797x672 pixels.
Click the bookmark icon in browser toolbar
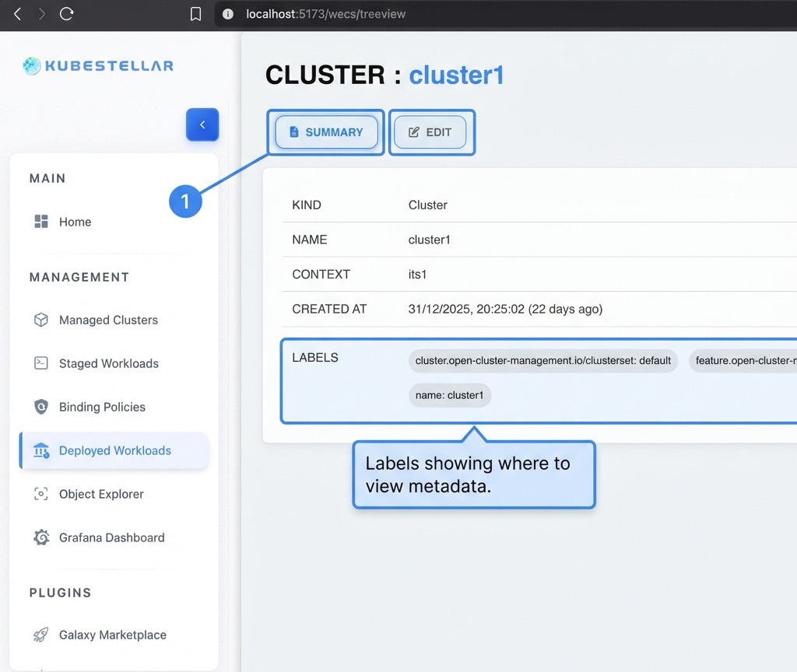click(195, 13)
